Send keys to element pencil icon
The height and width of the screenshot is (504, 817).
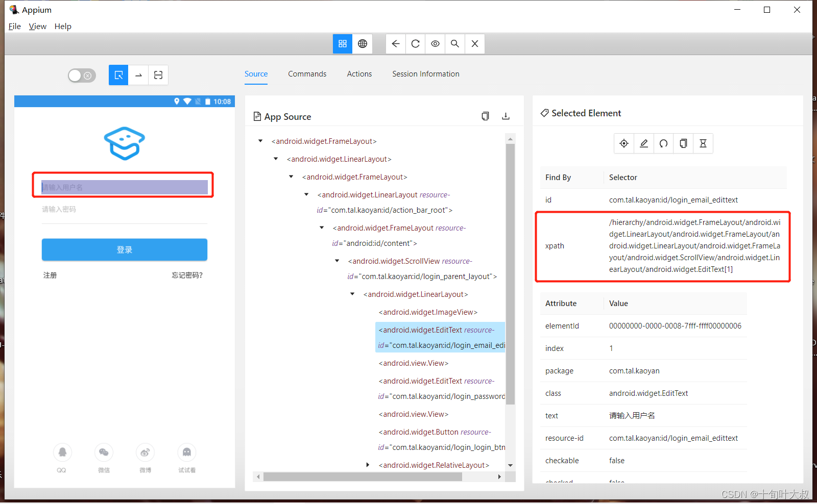(x=644, y=143)
